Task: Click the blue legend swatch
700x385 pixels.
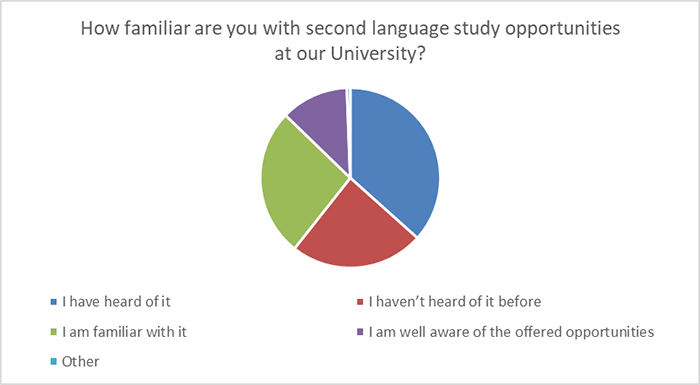Action: (54, 302)
